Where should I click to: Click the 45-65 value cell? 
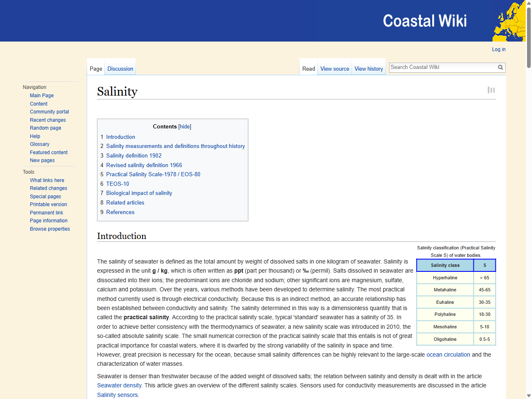[485, 290]
